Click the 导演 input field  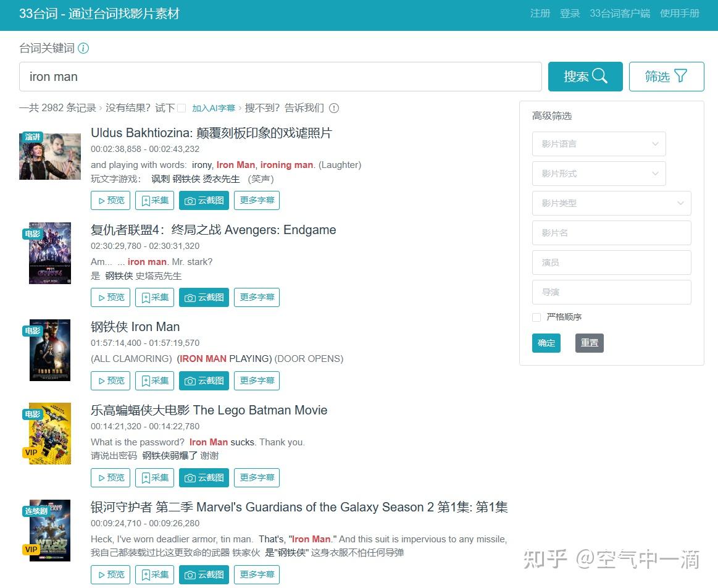pos(611,292)
